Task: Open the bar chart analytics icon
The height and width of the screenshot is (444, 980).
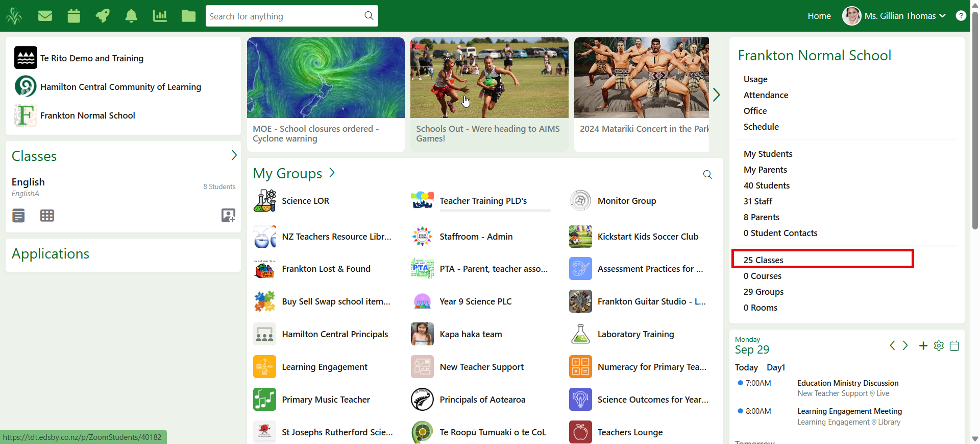Action: (160, 16)
